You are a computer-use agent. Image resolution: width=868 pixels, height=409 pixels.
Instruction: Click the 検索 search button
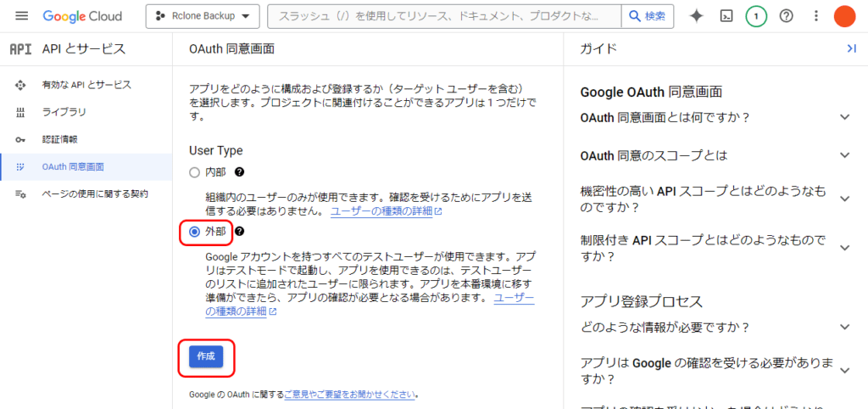(647, 16)
